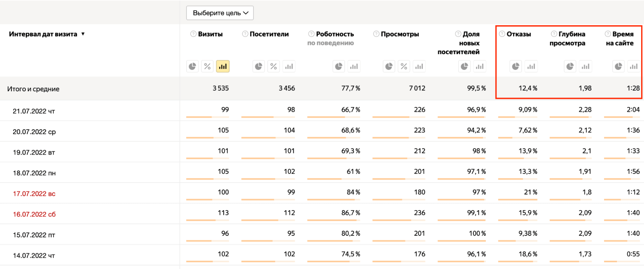Viewport: 644px width, 269px height.
Task: Enable percentage display for Просмотры column
Action: pyautogui.click(x=404, y=66)
